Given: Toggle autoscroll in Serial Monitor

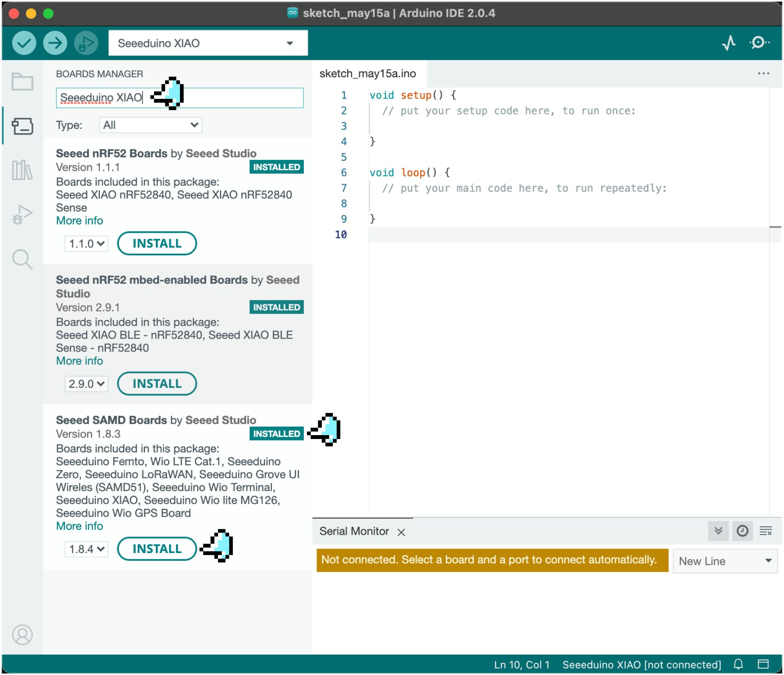Looking at the screenshot, I should click(x=718, y=531).
